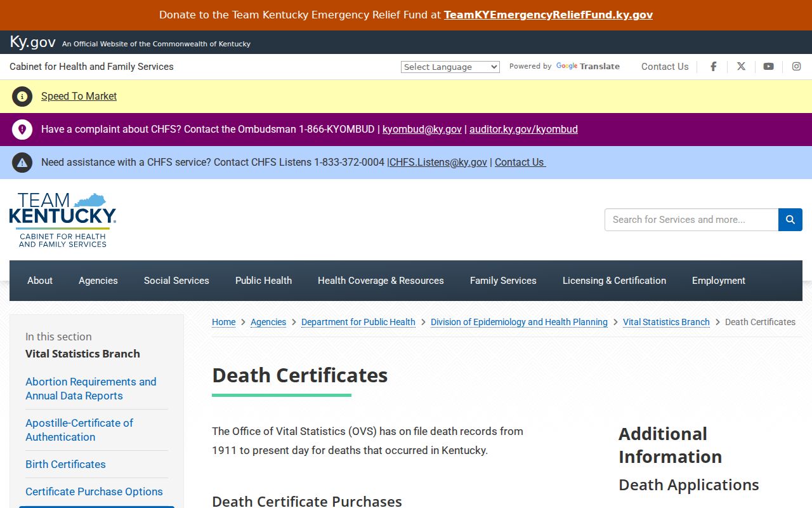
Task: Open the TeamKYEmergencyReliefFund.ky.gov link
Action: click(548, 15)
